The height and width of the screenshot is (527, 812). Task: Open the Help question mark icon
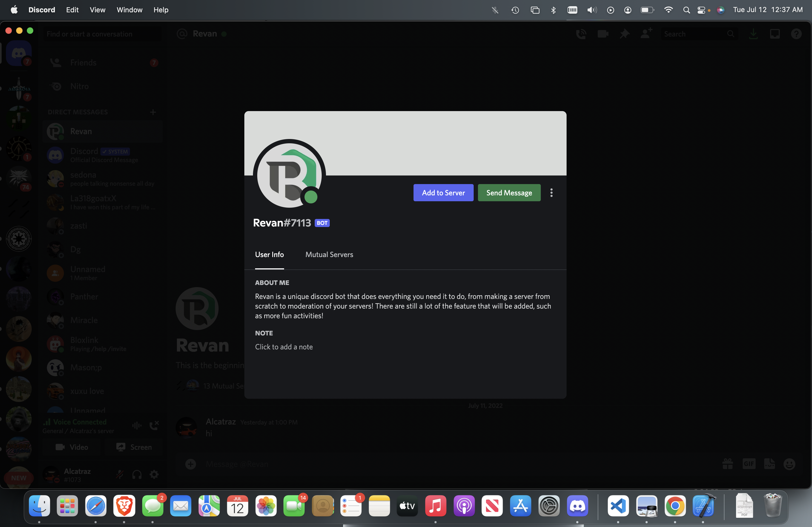coord(796,34)
